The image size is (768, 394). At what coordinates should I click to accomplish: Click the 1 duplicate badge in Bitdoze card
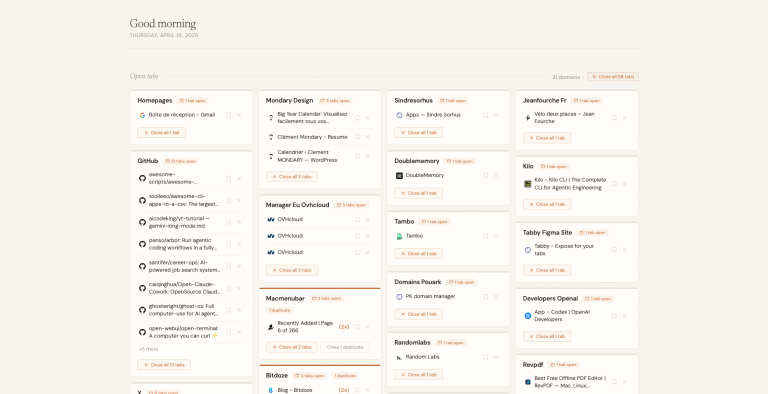click(x=345, y=376)
